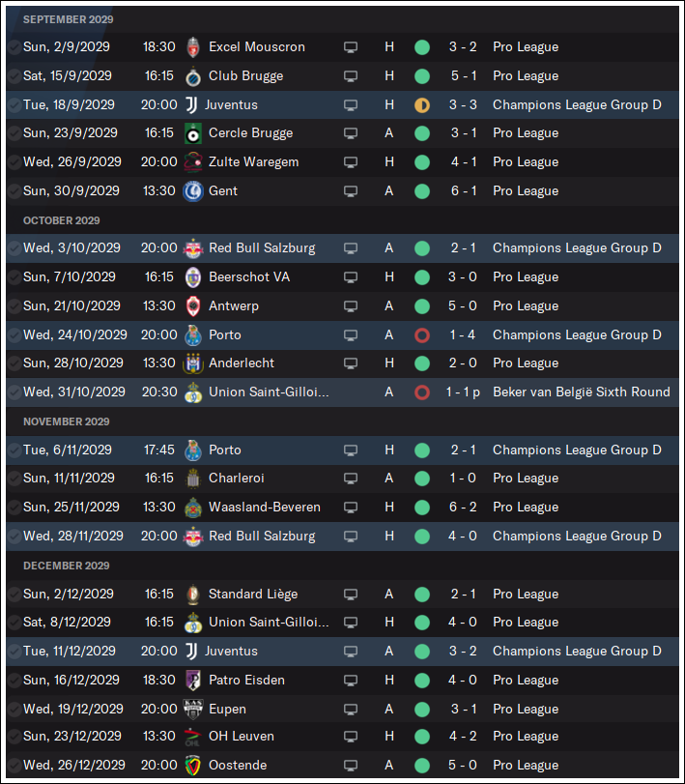This screenshot has width=685, height=784.
Task: Collapse the DECEMBER 2029 month header
Action: click(67, 566)
